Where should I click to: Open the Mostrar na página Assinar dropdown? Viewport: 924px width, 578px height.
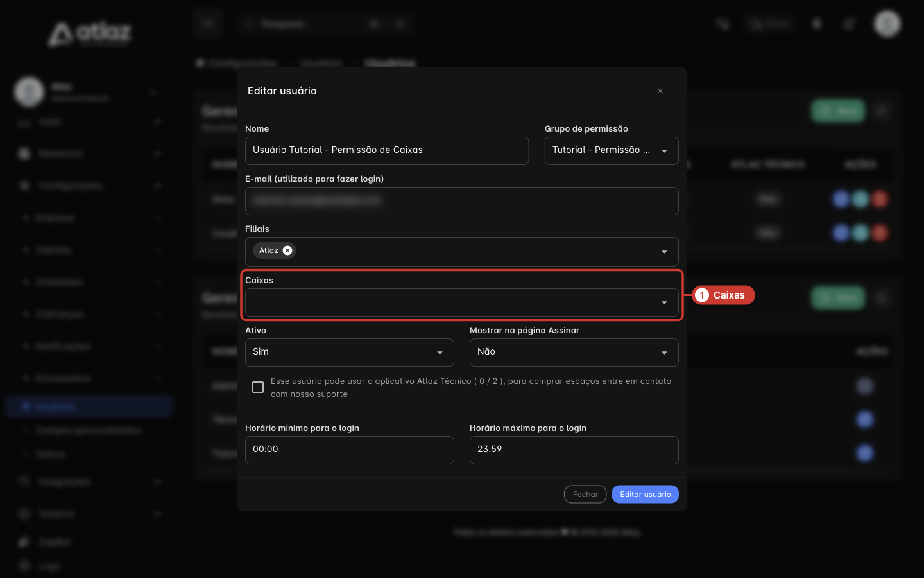click(x=574, y=353)
